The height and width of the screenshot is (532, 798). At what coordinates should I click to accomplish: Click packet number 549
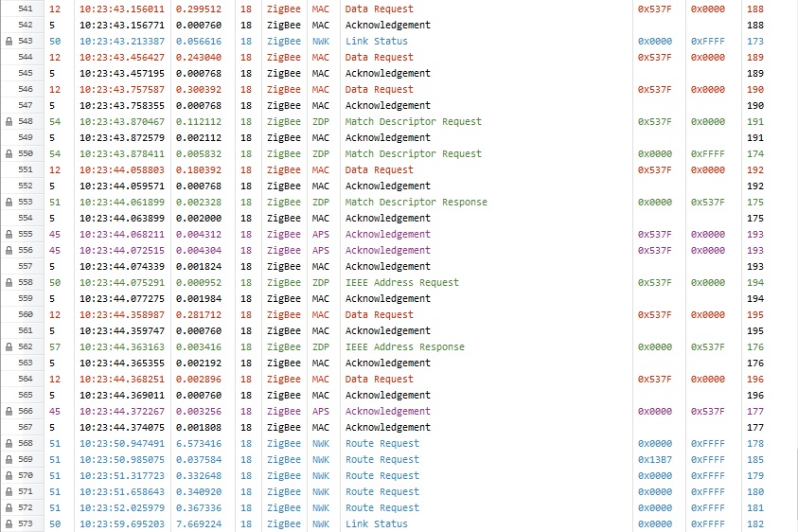tap(25, 137)
